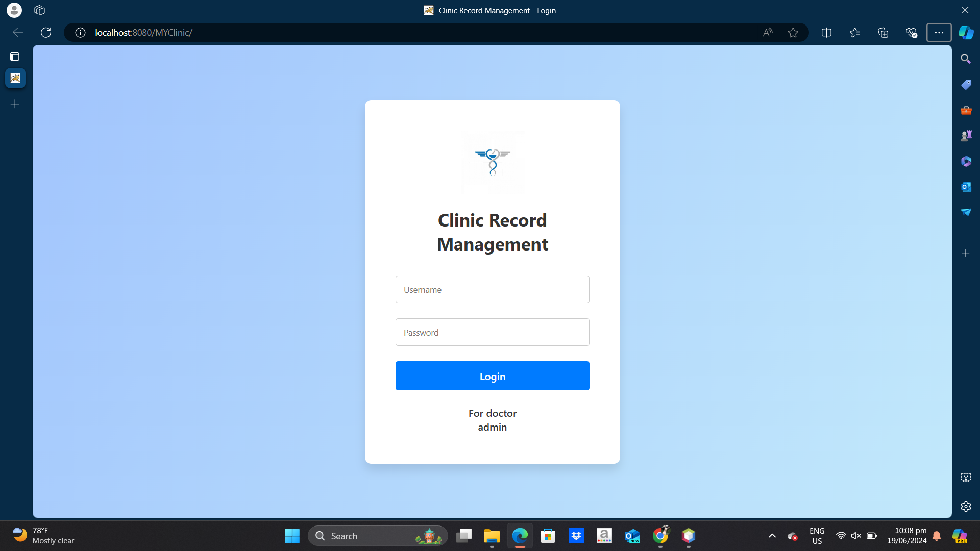Screen dimensions: 980x551
Task: Add this page to favorites star
Action: click(x=793, y=33)
